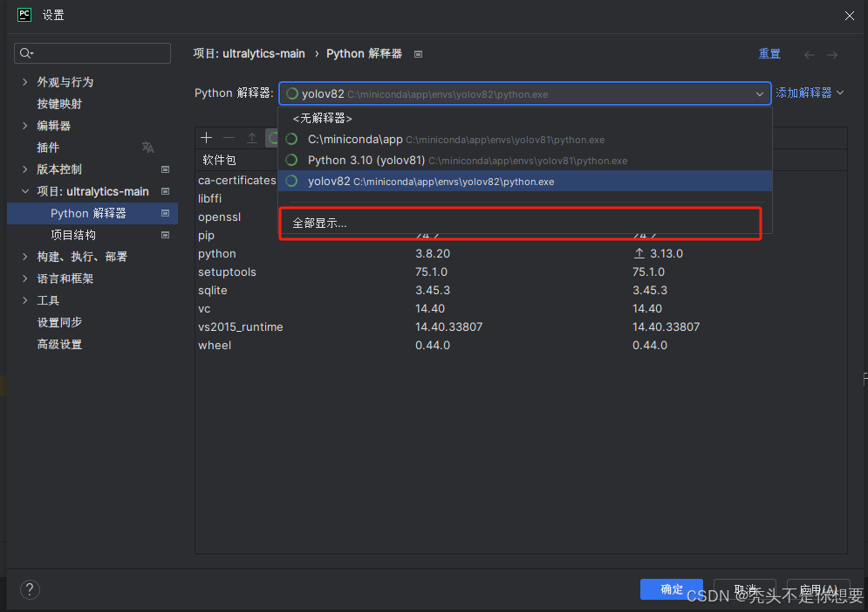This screenshot has width=868, height=612.
Task: Open 按键映射 settings page
Action: (59, 104)
